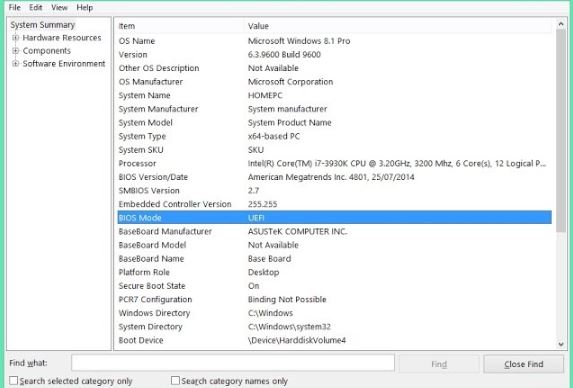
Task: Expand the Software Environment node
Action: pos(15,64)
